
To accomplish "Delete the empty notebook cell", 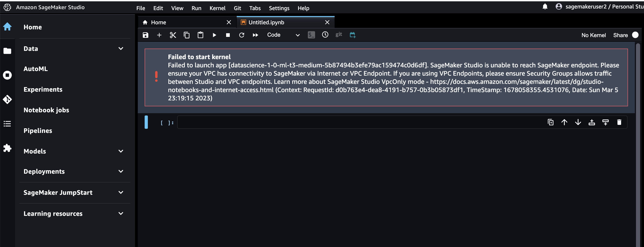I will (x=620, y=122).
